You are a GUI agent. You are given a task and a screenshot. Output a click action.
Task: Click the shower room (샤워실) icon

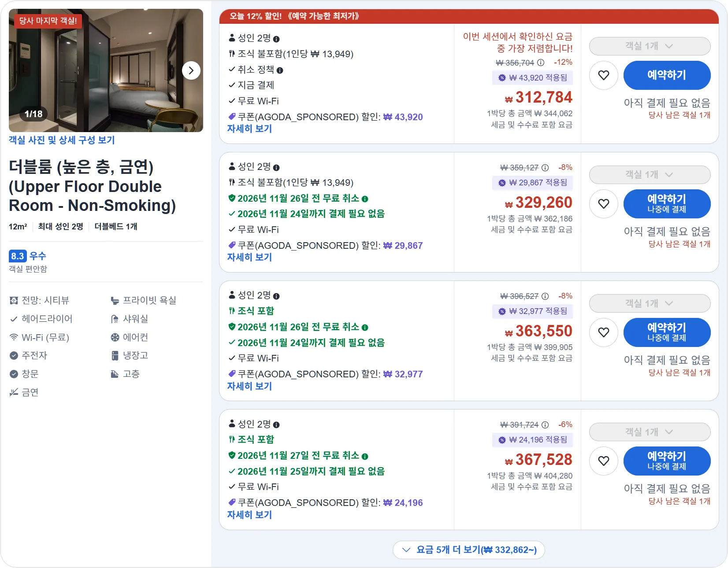point(115,319)
